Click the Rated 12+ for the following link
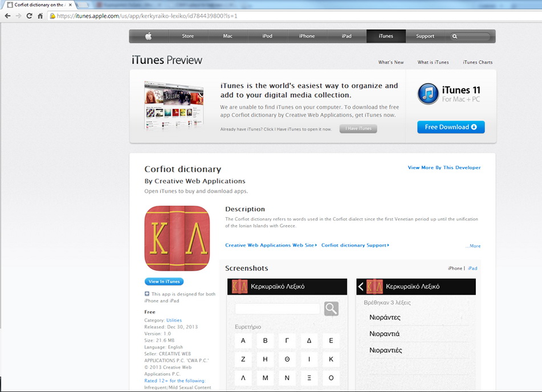Image resolution: width=542 pixels, height=392 pixels. coord(175,381)
